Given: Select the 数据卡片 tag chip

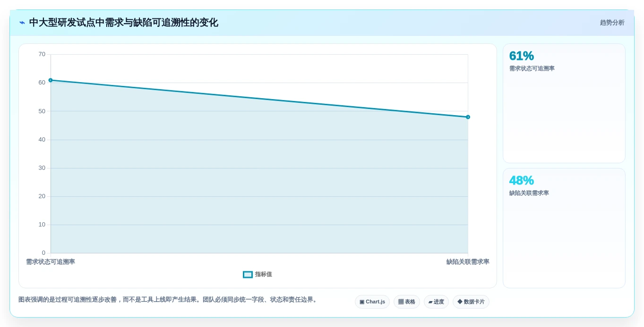Looking at the screenshot, I should pyautogui.click(x=471, y=302).
